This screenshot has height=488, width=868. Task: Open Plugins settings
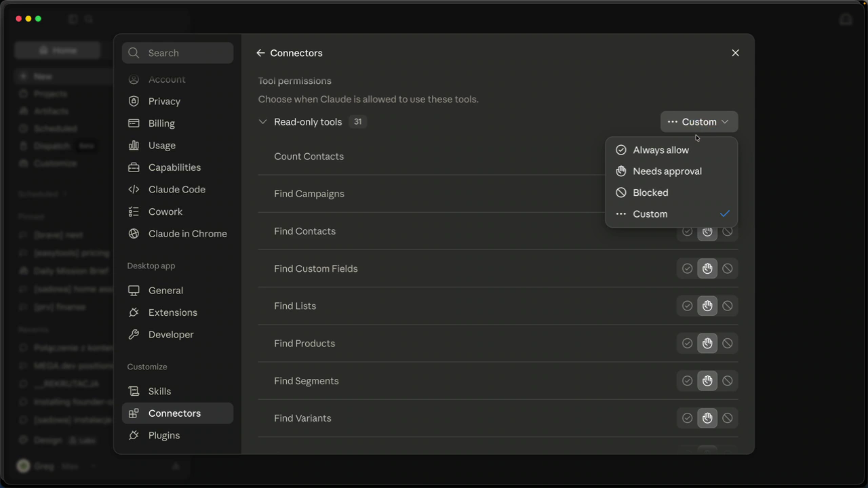(x=178, y=436)
